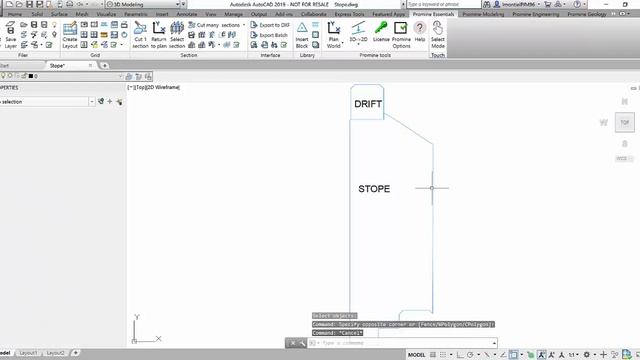Click Return to plan tool
The width and height of the screenshot is (640, 360).
pos(158,35)
